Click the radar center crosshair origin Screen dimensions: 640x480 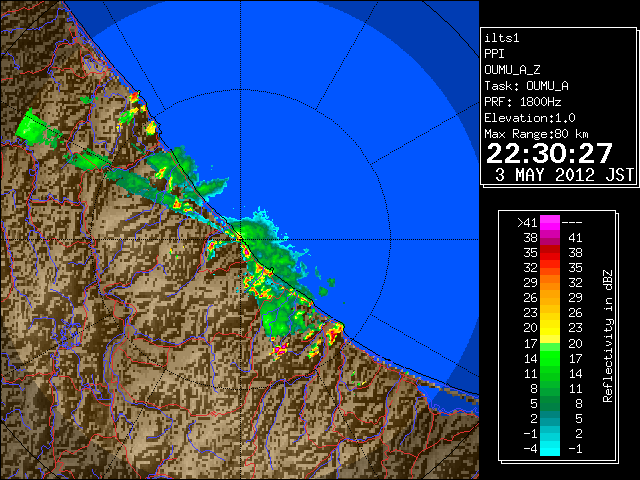pos(241,239)
